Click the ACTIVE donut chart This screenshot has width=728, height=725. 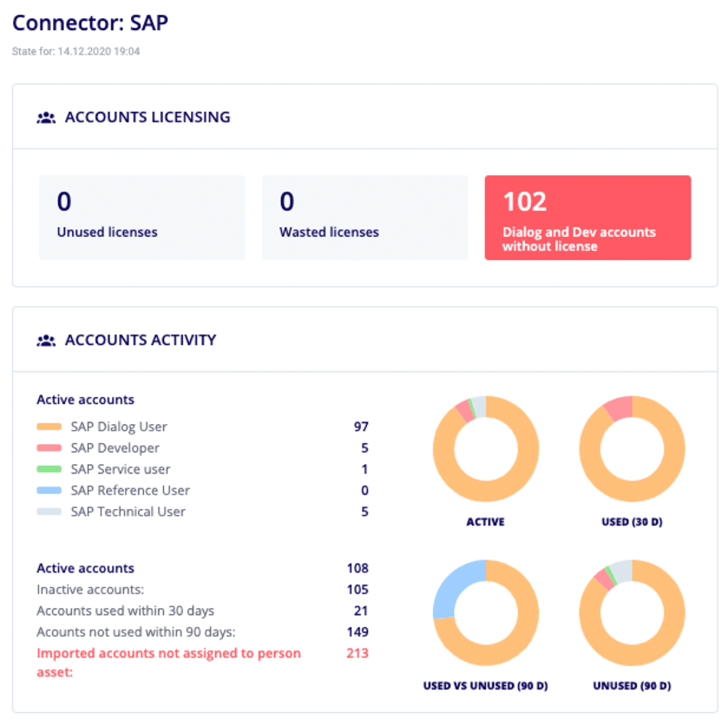click(x=486, y=449)
